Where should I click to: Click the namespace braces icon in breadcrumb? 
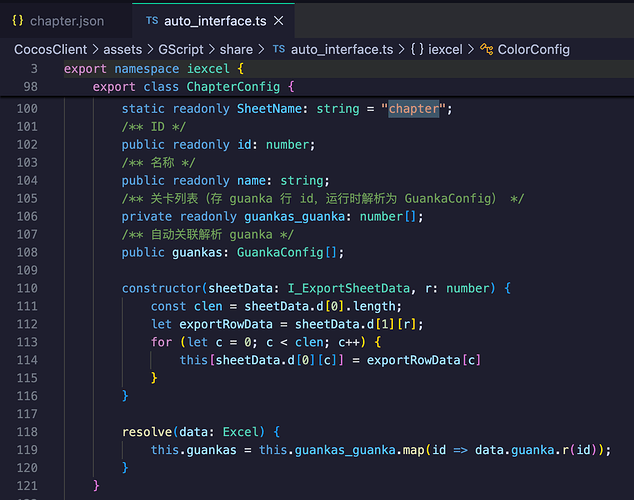coord(417,49)
